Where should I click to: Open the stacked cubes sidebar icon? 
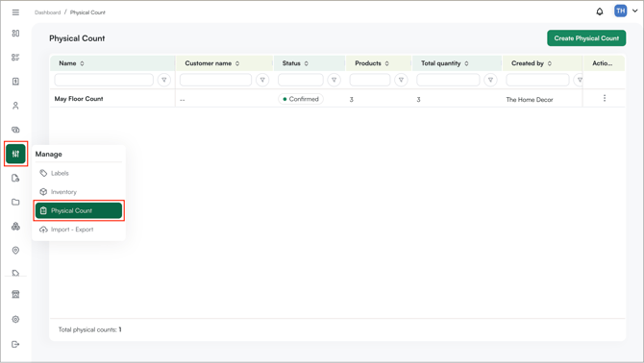pyautogui.click(x=15, y=226)
